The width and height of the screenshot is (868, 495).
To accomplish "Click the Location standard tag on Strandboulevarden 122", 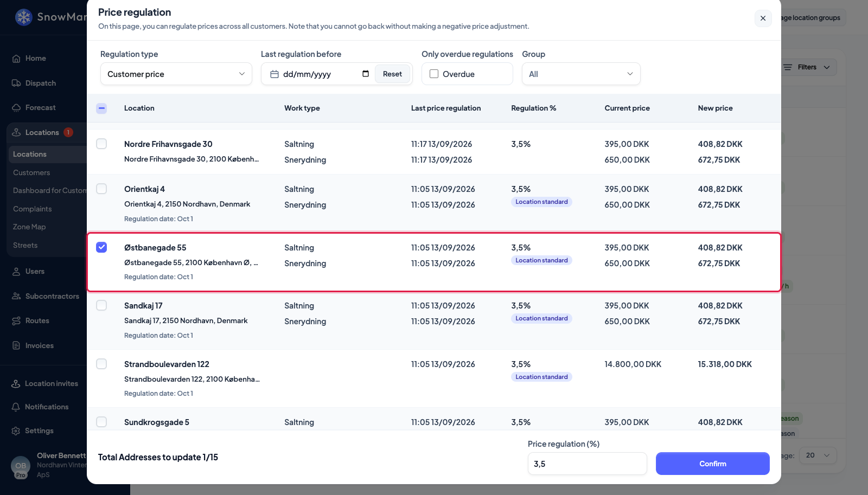I will click(541, 377).
